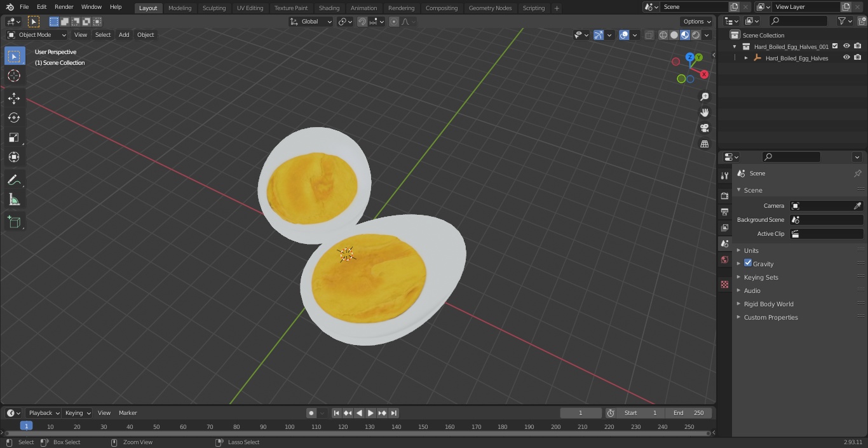868x448 pixels.
Task: Select the Cursor tool in left toolbar
Action: pyautogui.click(x=14, y=76)
